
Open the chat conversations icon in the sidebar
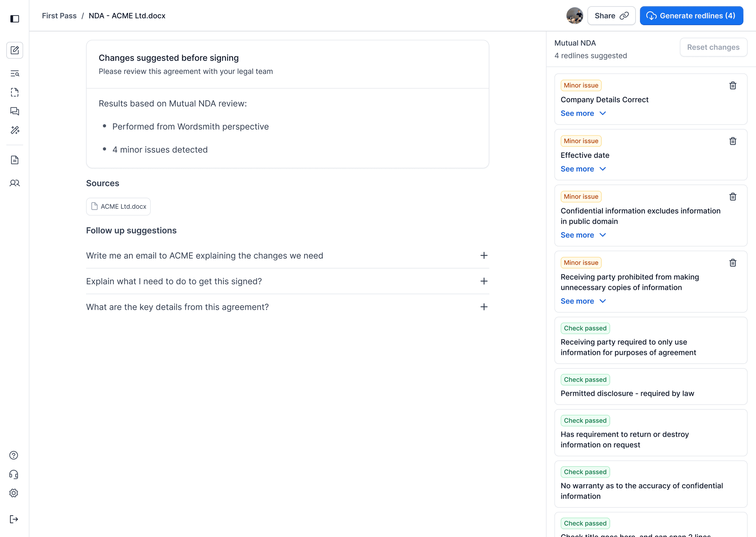pos(14,111)
